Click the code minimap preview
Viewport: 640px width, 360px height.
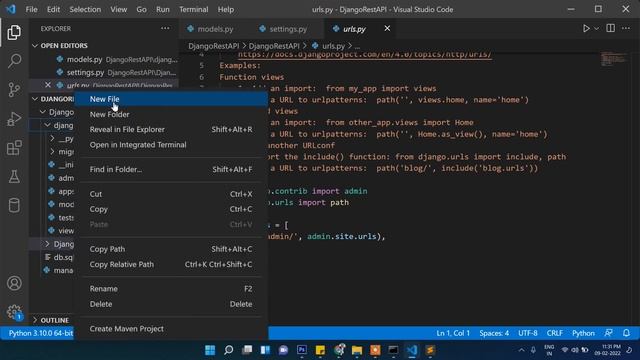coord(613,59)
